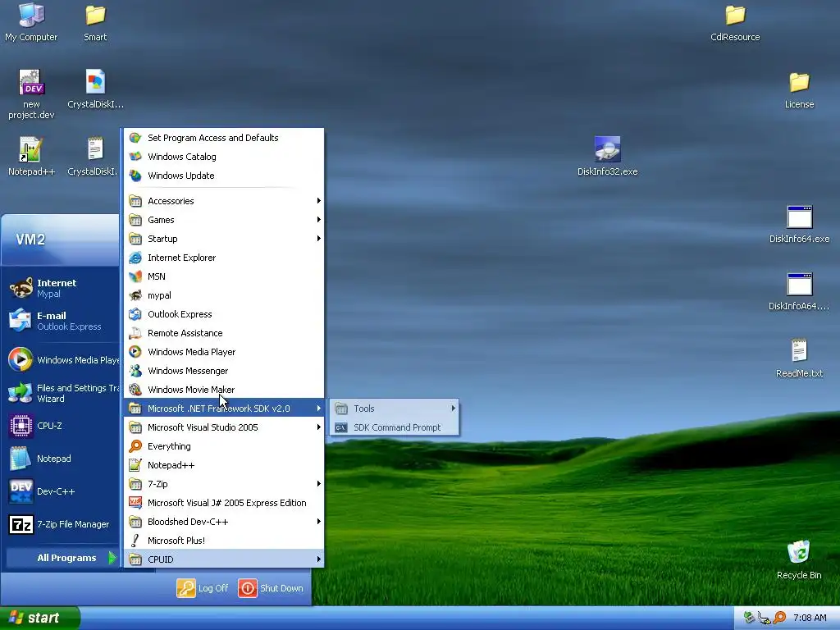Select the Notepad++ desktop shortcut icon
Viewport: 840px width, 630px height.
point(31,156)
